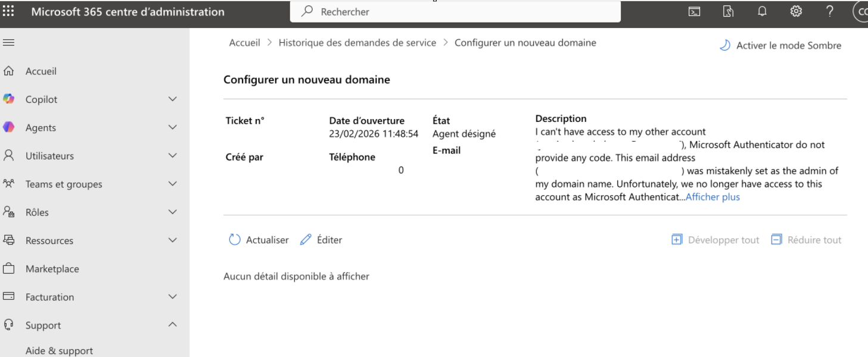Image resolution: width=868 pixels, height=357 pixels.
Task: Show full description with Afficher plus
Action: pyautogui.click(x=713, y=197)
